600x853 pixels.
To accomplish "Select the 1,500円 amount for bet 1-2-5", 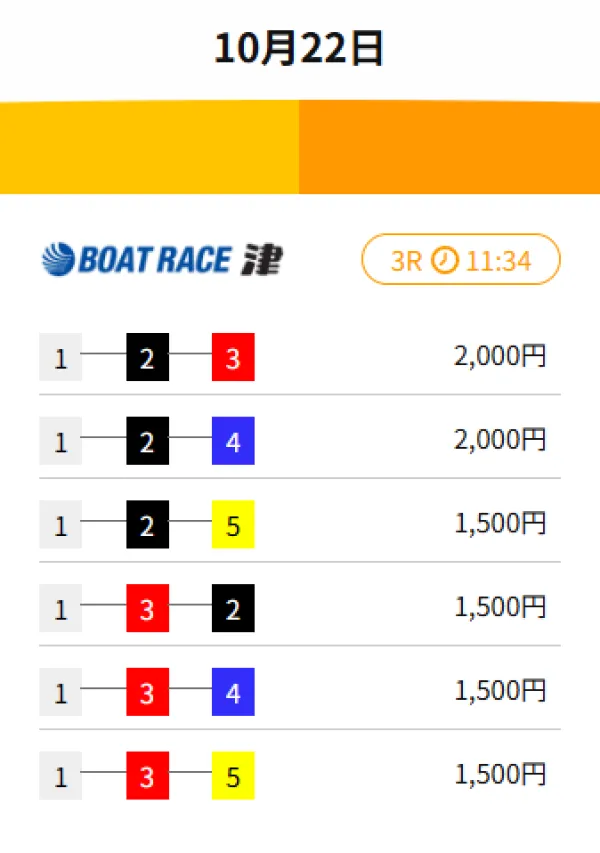I will click(500, 524).
